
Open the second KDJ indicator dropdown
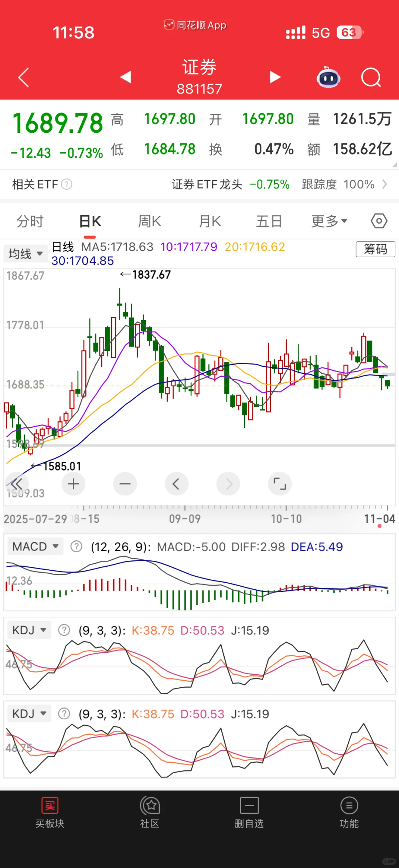point(30,713)
